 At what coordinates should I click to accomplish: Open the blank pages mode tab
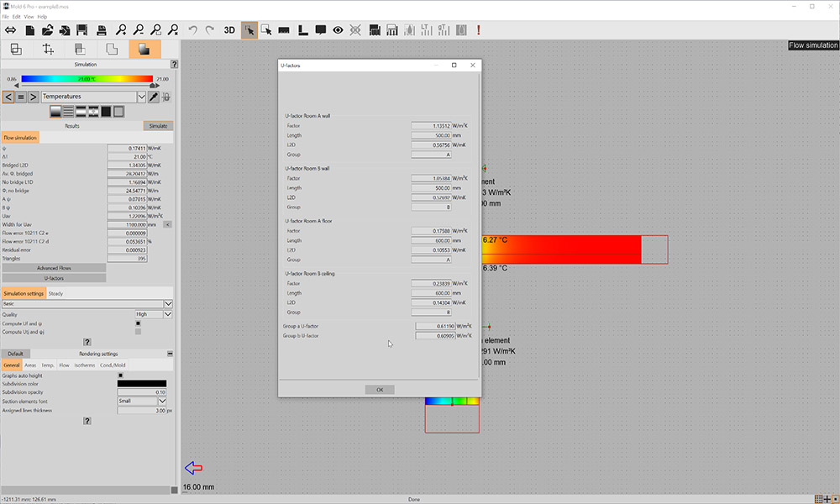tap(112, 50)
